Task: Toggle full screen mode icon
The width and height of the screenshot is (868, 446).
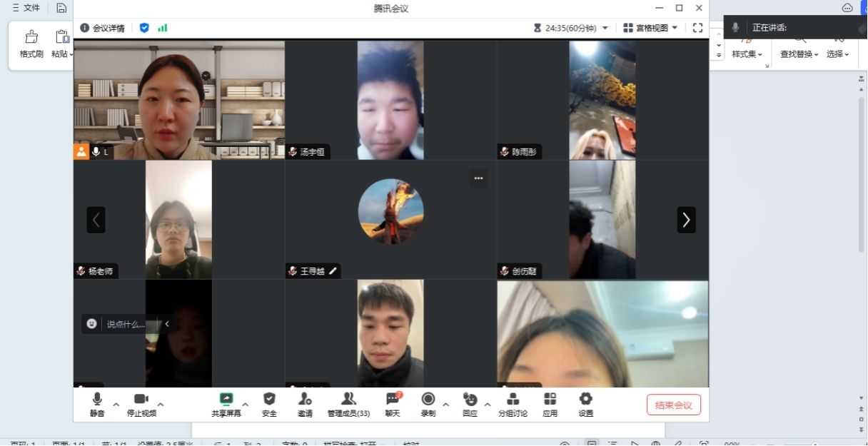Action: (697, 28)
